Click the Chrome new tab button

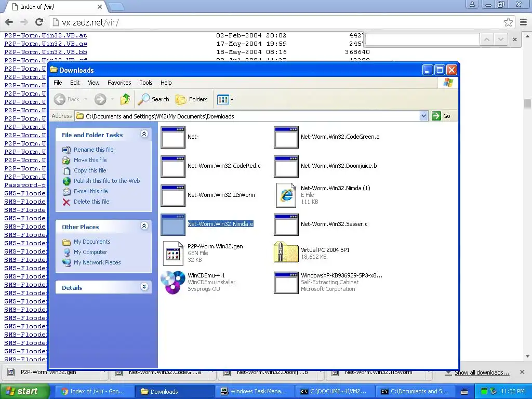116,6
